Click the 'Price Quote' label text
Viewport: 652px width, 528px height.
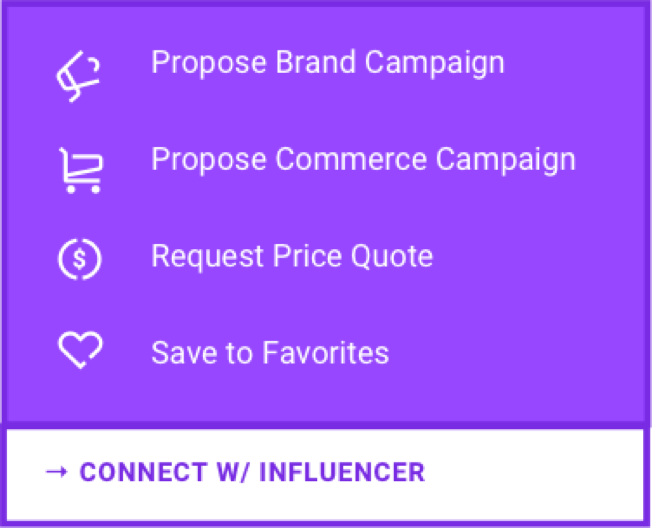[353, 256]
